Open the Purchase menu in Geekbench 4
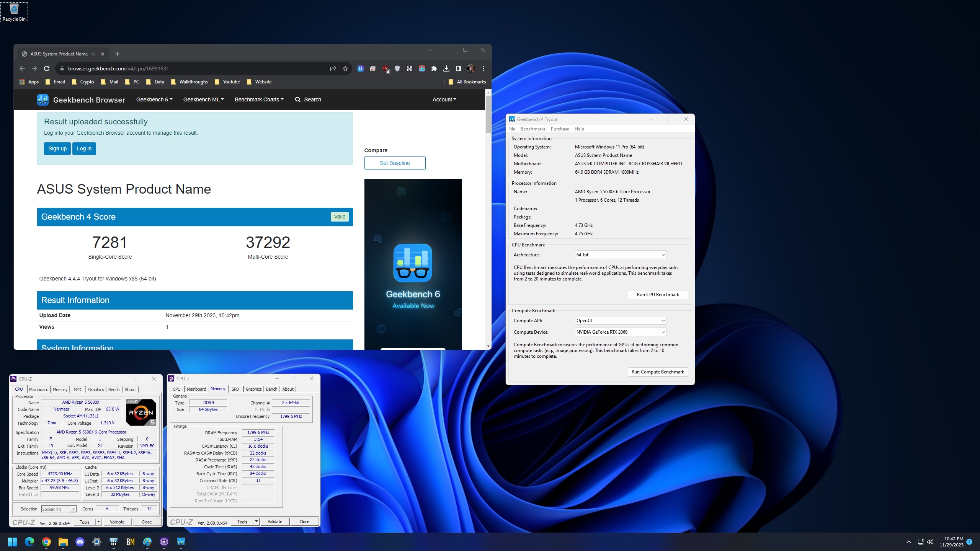The image size is (980, 551). pos(560,129)
